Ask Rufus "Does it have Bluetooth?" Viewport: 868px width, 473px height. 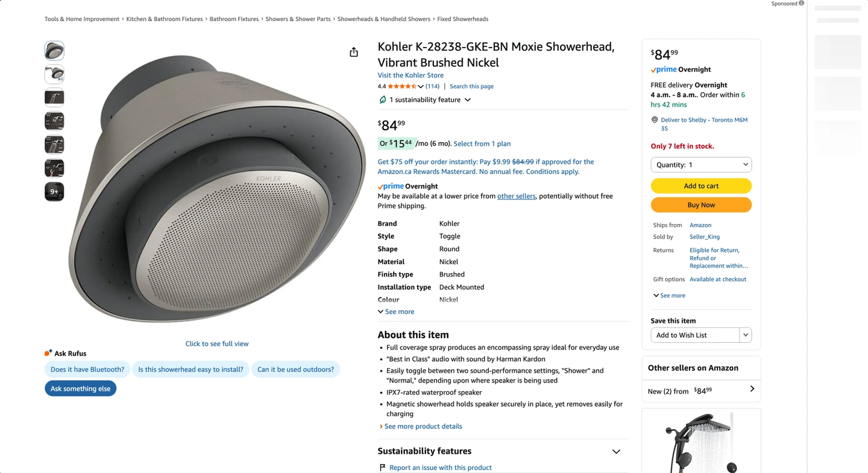click(x=87, y=369)
